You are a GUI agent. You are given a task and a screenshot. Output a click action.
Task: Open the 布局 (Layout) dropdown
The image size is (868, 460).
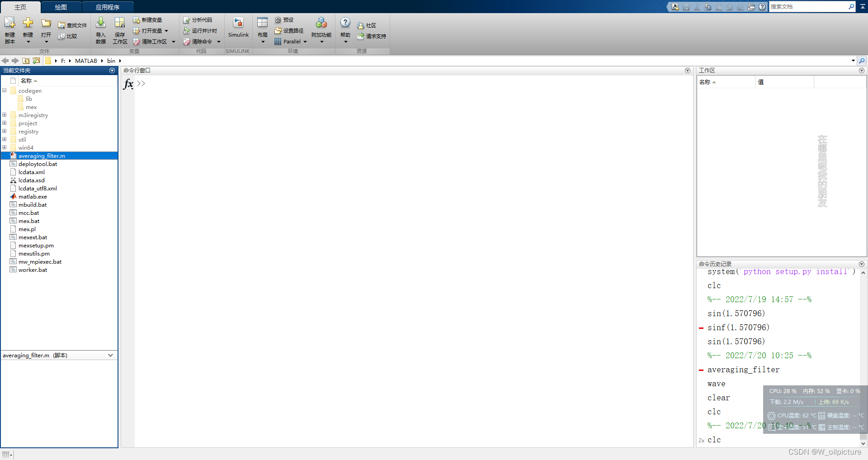click(x=263, y=42)
